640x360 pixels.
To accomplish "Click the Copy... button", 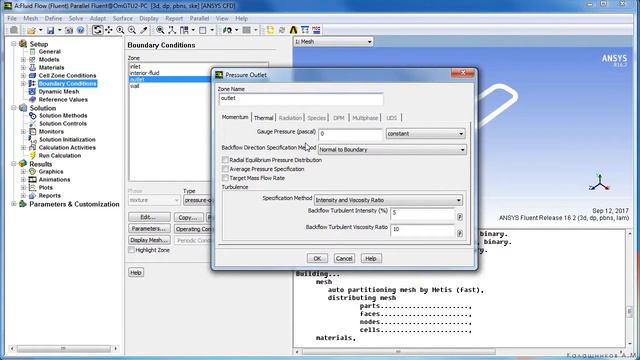I will pos(188,217).
